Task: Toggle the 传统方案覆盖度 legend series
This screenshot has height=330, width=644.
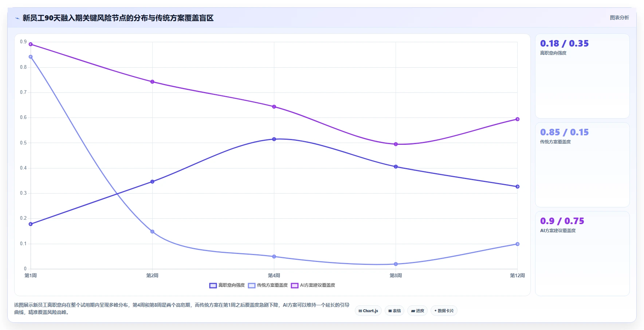Action: (268, 285)
